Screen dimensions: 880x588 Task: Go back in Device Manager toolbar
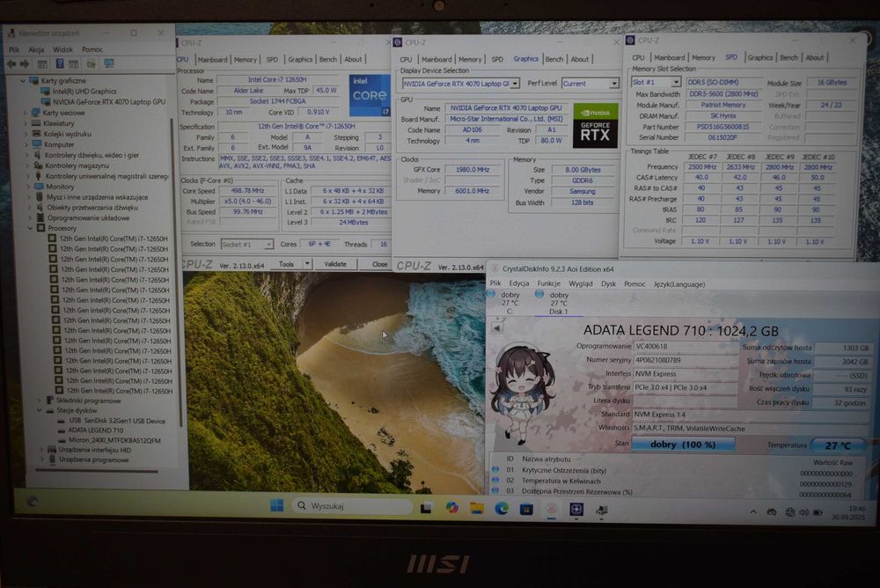(11, 64)
